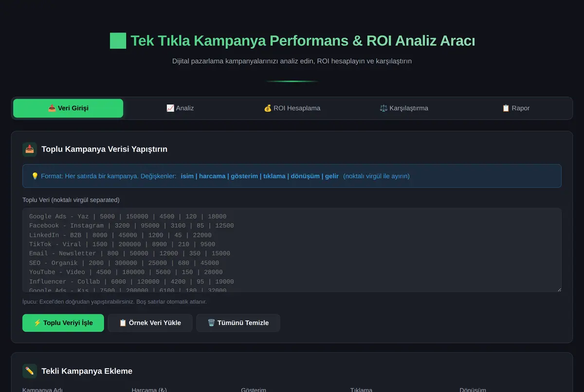
Task: Click the 'Google Ads - Yaz' placeholder line
Action: 128,216
